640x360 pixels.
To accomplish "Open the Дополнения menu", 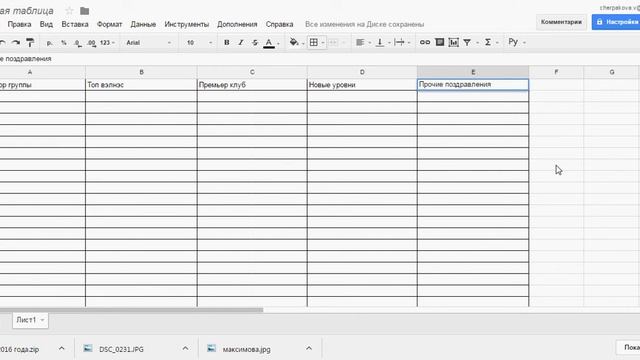I will pos(237,24).
